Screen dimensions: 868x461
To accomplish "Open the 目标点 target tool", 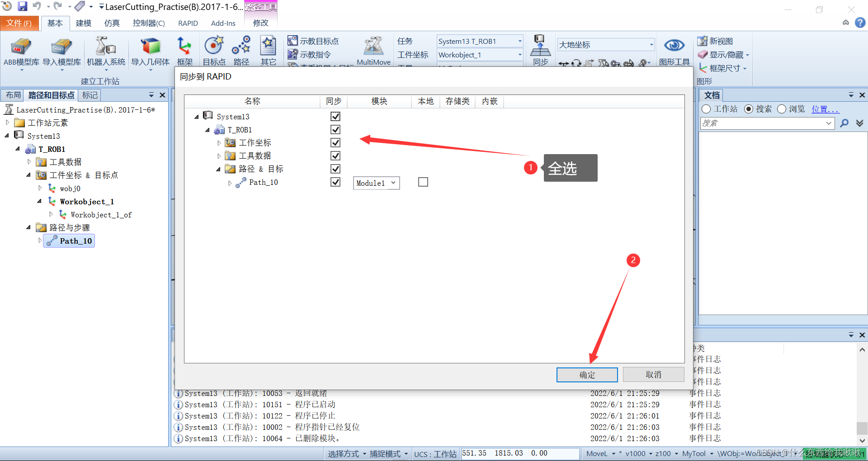I will coord(214,52).
